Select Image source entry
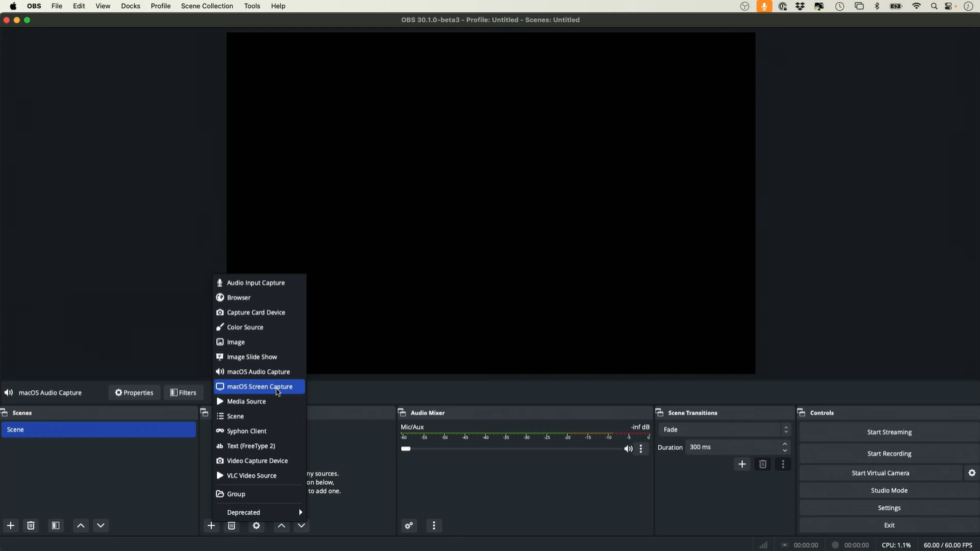The image size is (980, 551). coord(259,342)
